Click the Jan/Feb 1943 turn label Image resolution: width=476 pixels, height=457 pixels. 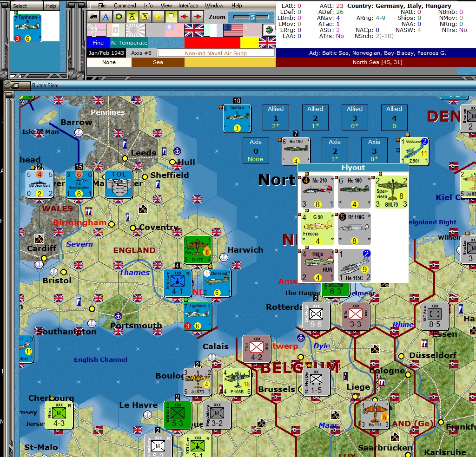click(106, 53)
